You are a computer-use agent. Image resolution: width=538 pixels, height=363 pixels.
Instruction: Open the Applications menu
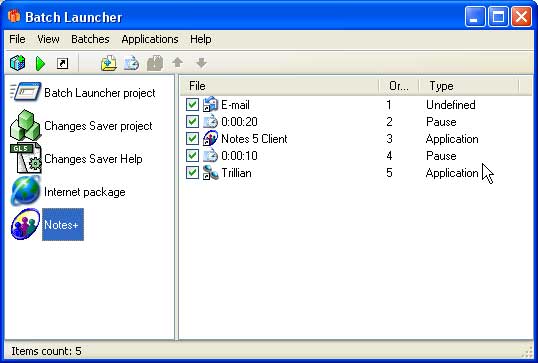coord(150,39)
